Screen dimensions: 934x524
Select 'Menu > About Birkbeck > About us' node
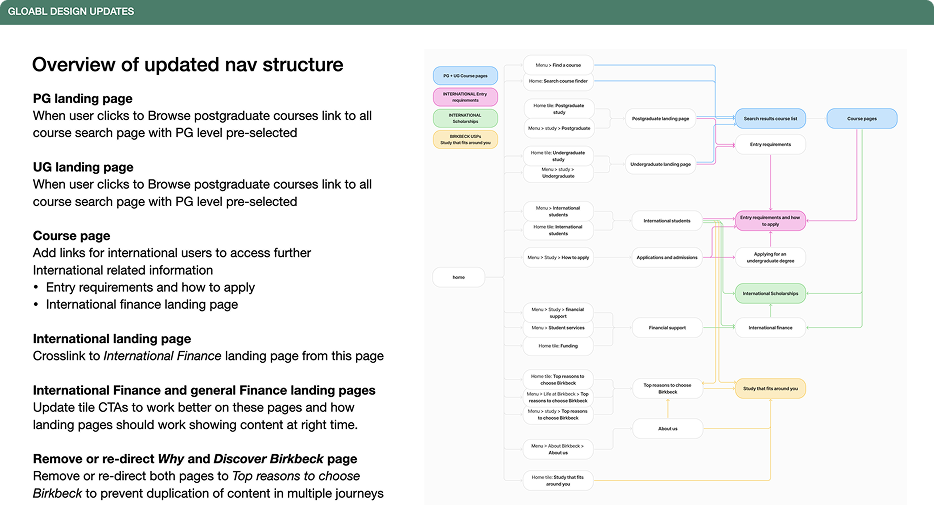pyautogui.click(x=558, y=450)
